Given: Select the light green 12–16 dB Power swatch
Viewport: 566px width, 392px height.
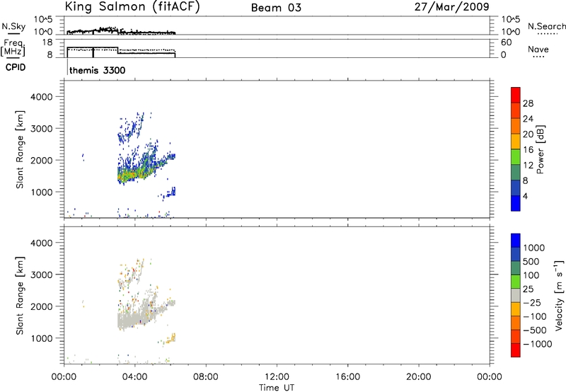Looking at the screenshot, I should pyautogui.click(x=516, y=157).
